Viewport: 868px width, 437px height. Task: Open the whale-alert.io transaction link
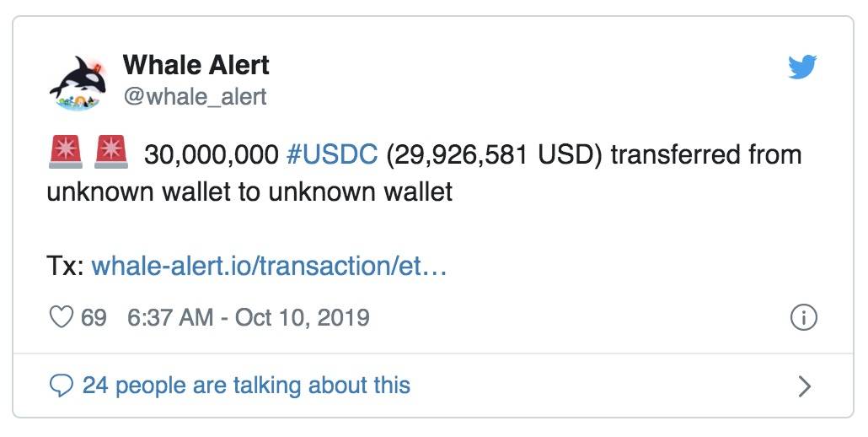pyautogui.click(x=269, y=266)
